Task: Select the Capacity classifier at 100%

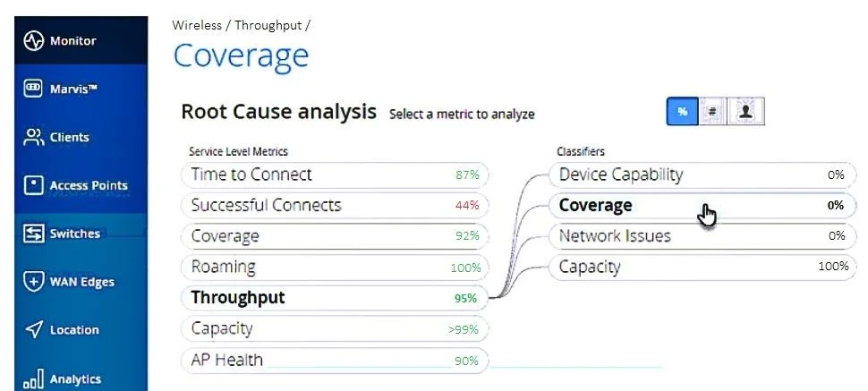Action: coord(702,267)
